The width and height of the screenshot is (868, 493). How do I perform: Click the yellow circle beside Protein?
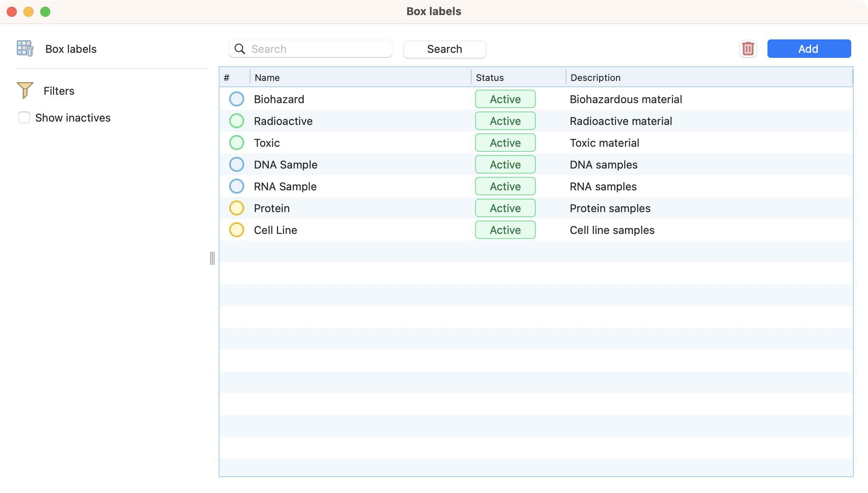pos(237,208)
